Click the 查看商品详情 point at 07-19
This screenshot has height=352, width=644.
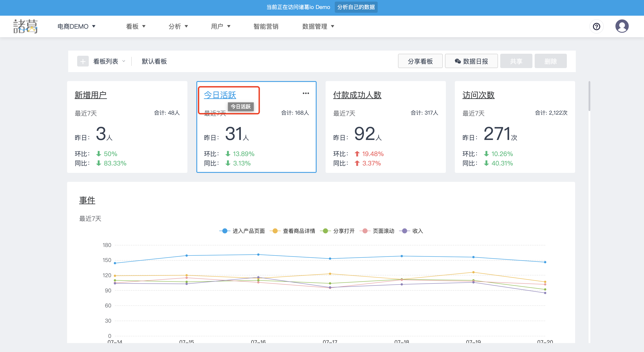(473, 272)
